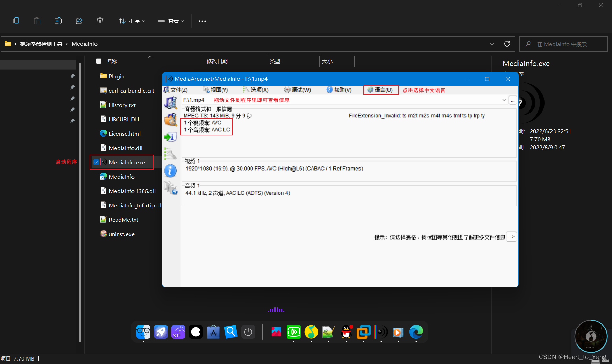Sort by the 类型 column header

[x=275, y=61]
